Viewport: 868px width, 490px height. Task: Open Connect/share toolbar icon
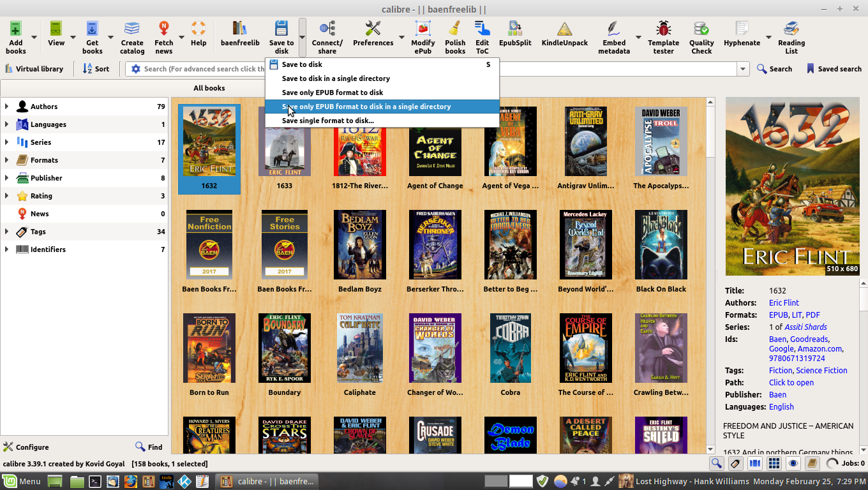(327, 29)
